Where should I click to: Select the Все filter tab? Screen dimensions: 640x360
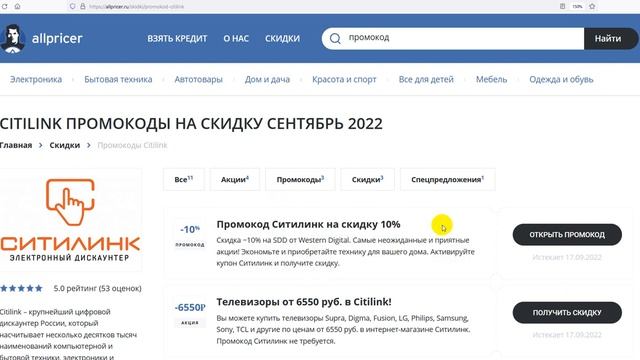[x=184, y=180]
